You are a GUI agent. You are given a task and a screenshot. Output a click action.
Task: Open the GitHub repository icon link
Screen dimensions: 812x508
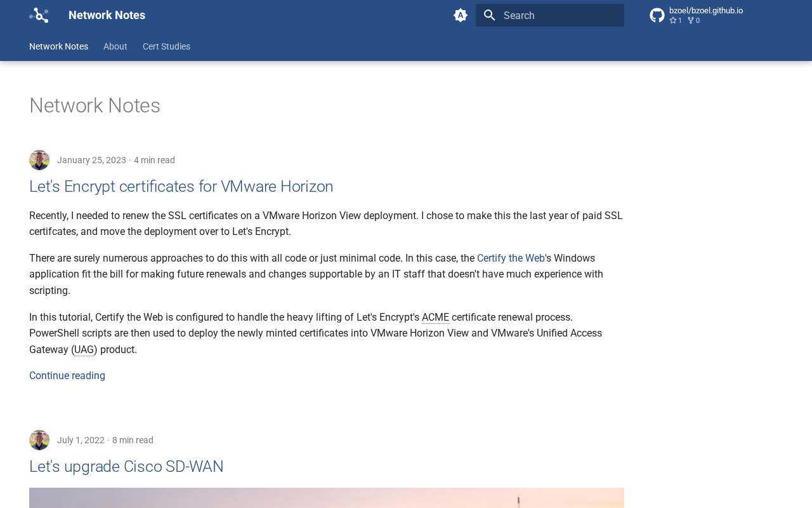657,15
